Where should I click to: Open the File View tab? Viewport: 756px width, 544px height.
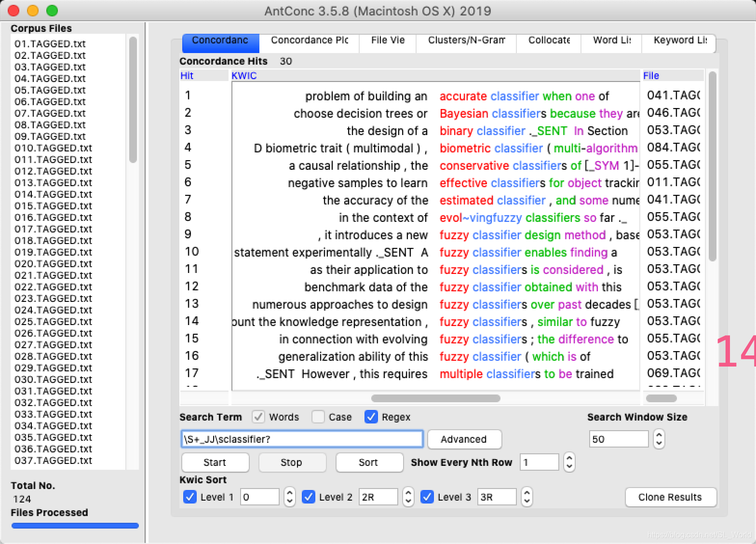[388, 42]
